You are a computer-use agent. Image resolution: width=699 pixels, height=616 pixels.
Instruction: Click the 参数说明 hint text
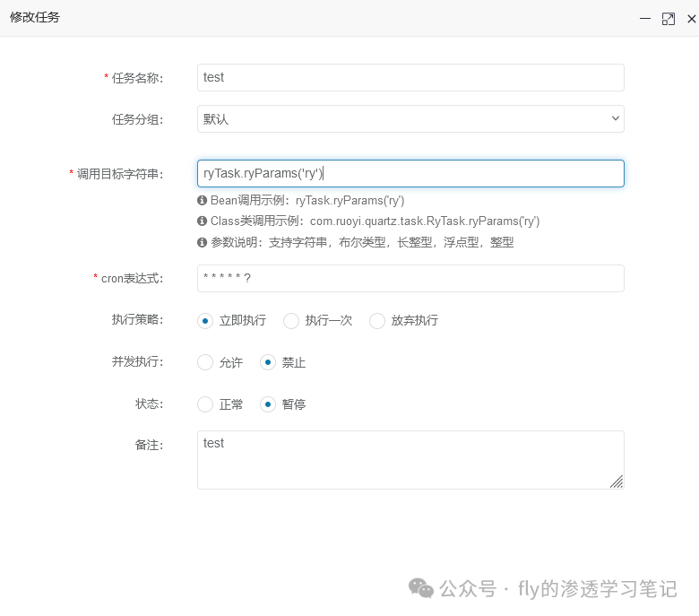[x=362, y=242]
